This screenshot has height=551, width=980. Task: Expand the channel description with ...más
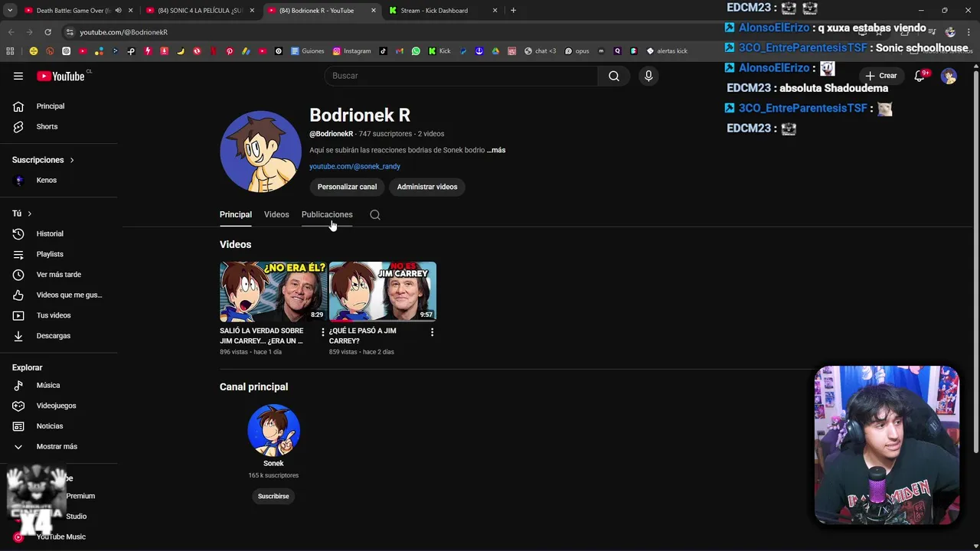pos(496,150)
